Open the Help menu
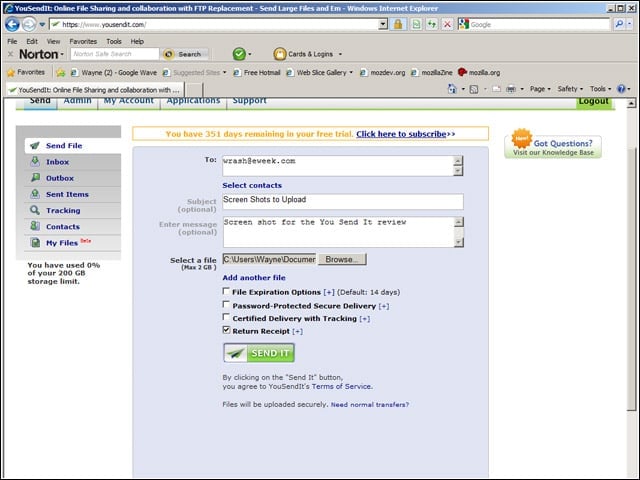Viewport: 640px width, 480px height. point(137,42)
